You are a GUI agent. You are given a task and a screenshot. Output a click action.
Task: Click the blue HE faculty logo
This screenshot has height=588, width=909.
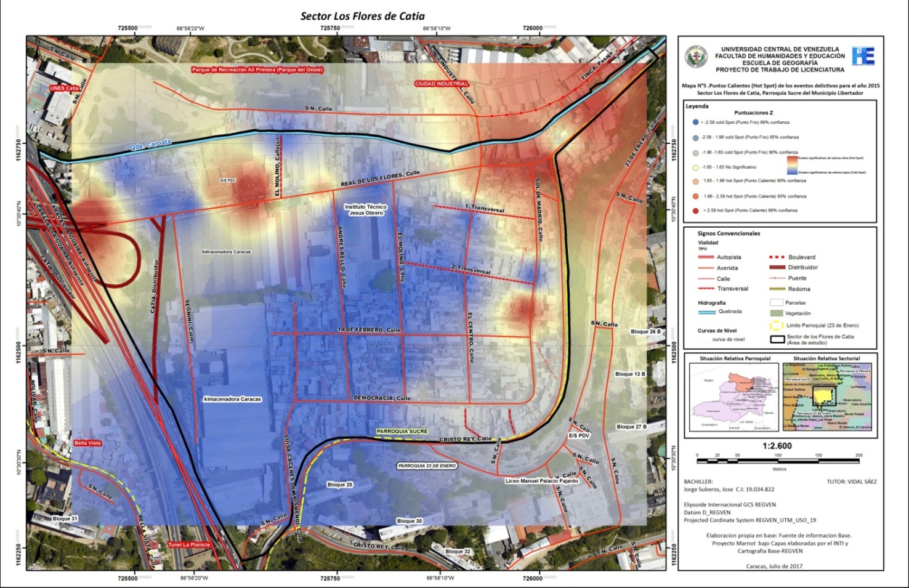[863, 56]
